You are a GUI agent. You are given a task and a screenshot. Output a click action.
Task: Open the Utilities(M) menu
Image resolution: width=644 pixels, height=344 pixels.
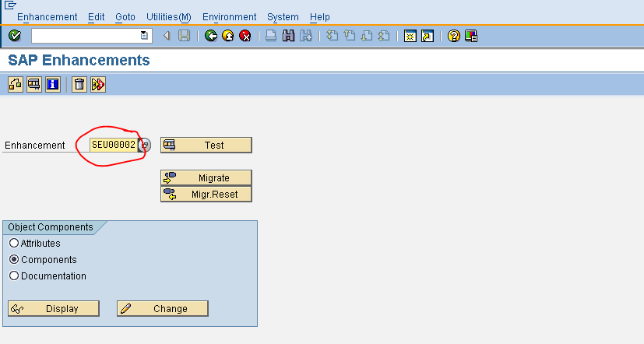click(x=168, y=17)
